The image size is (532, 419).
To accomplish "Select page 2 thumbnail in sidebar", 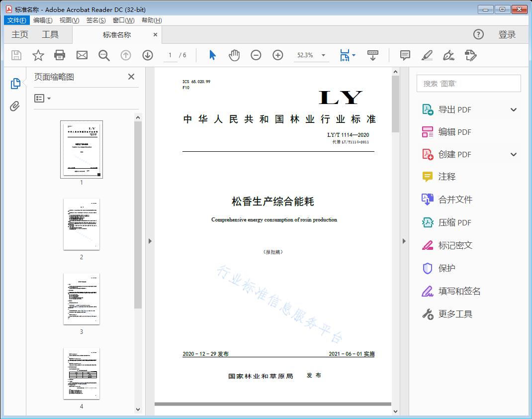I will tap(81, 224).
